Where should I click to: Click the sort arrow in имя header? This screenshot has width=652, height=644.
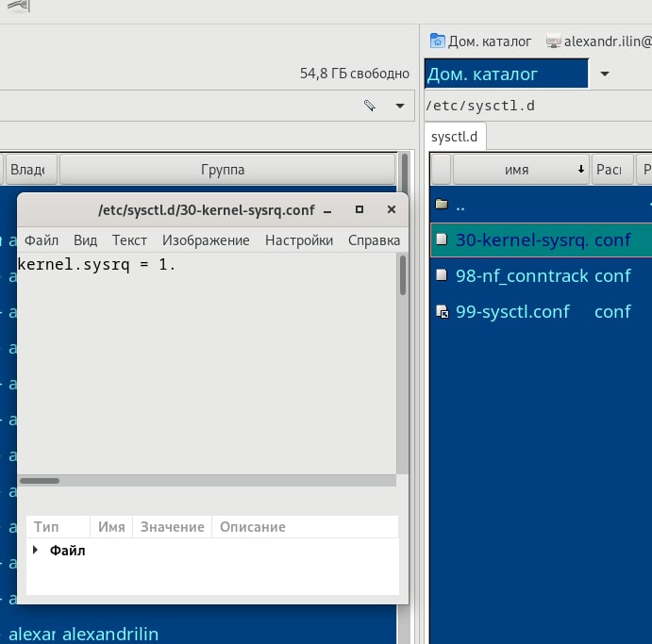(x=581, y=169)
